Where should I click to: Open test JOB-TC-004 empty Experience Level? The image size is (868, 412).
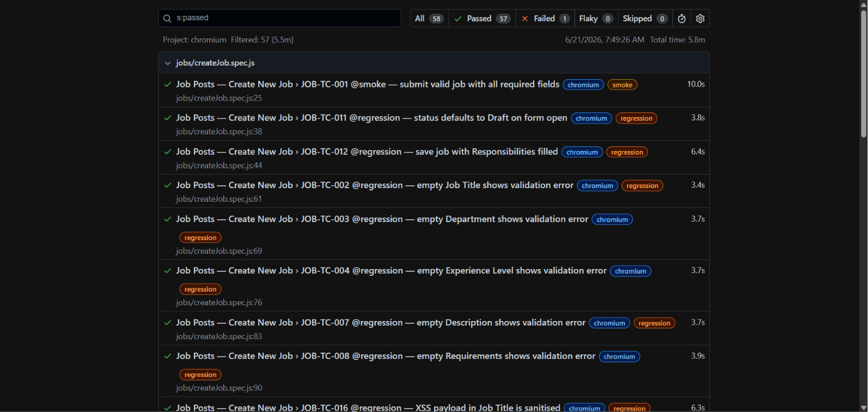(x=391, y=271)
